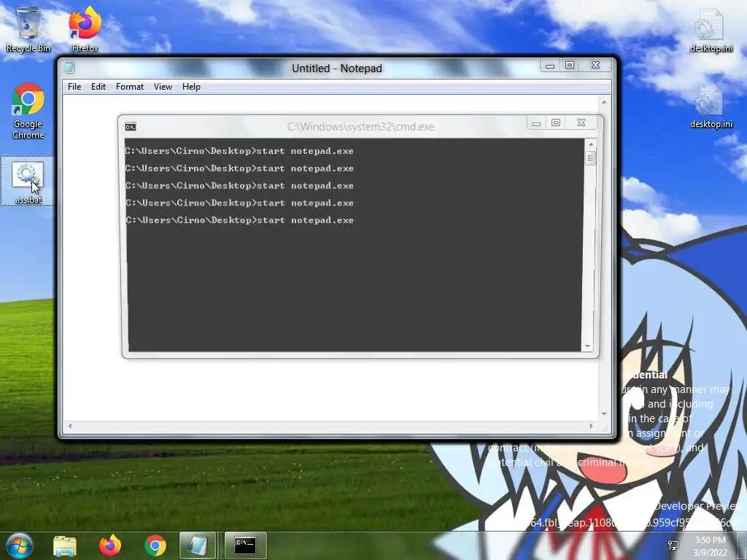This screenshot has width=747, height=560.
Task: Maximize the Notepad window
Action: [x=570, y=65]
